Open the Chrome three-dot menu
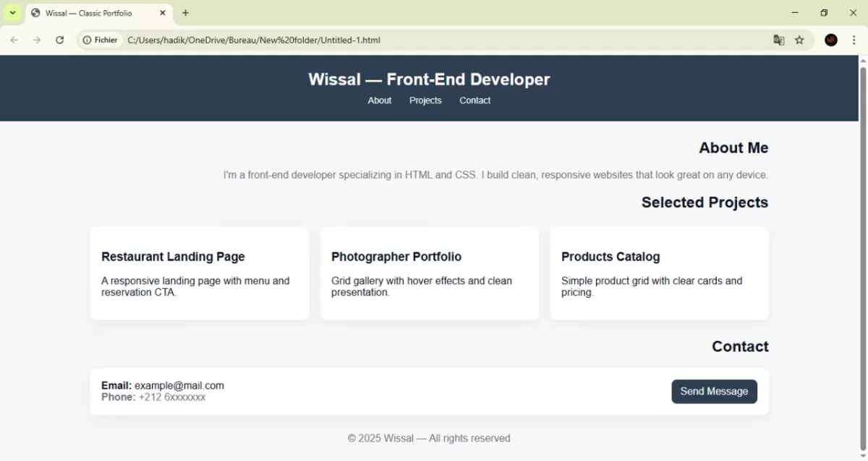This screenshot has width=868, height=461. 854,40
